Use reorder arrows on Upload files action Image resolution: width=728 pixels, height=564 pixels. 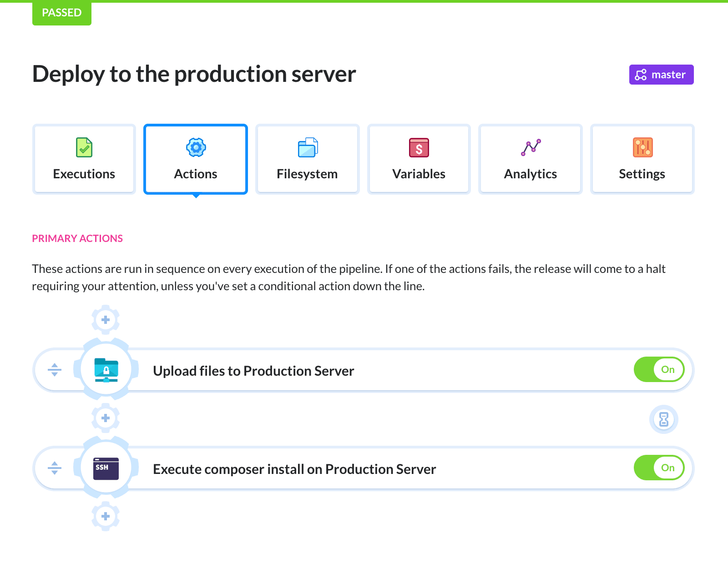55,370
